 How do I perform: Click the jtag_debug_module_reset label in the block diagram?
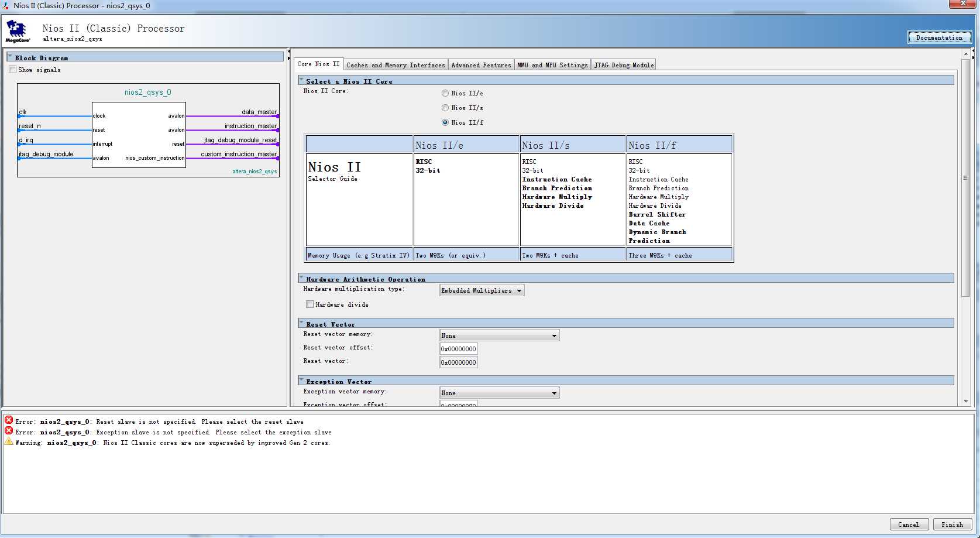240,140
